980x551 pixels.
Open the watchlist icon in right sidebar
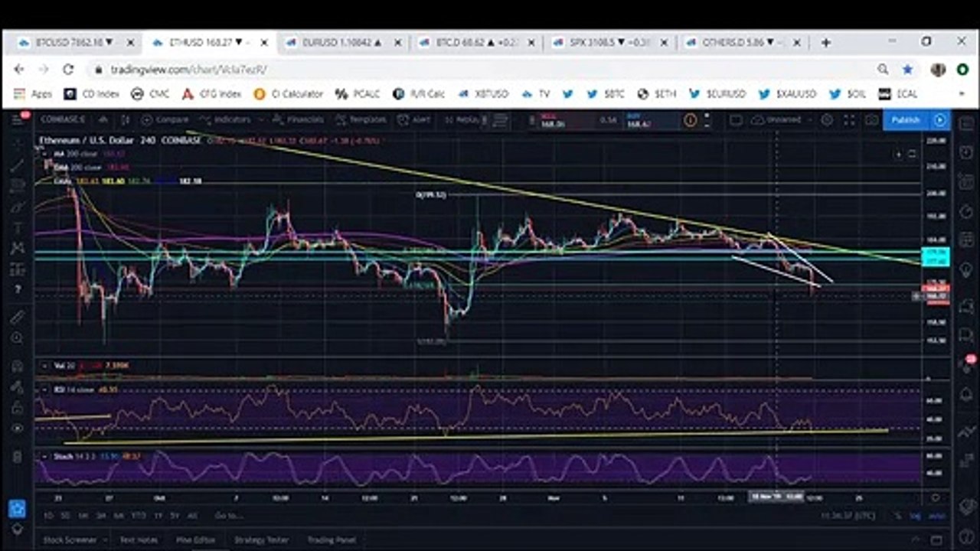pos(967,123)
